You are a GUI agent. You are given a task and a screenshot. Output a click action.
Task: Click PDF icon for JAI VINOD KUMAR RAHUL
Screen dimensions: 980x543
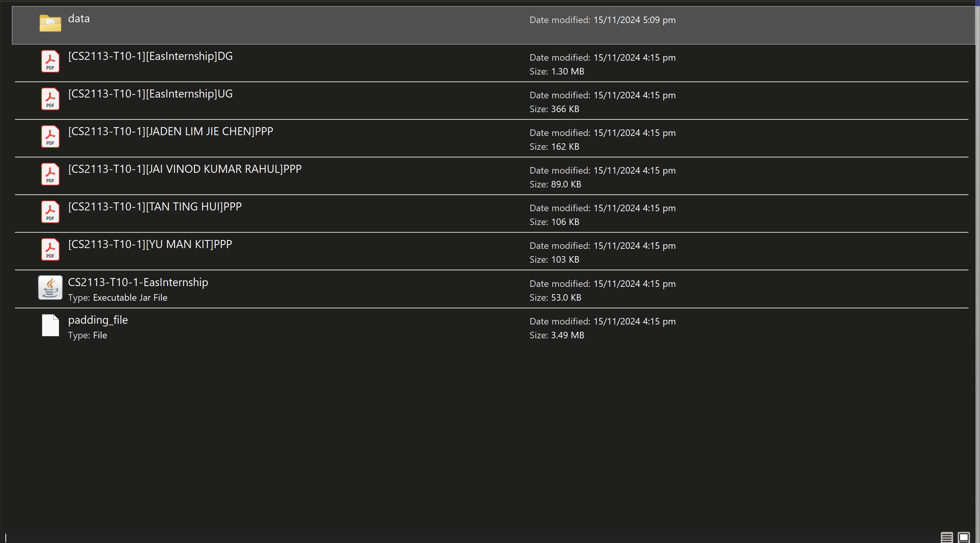[50, 174]
